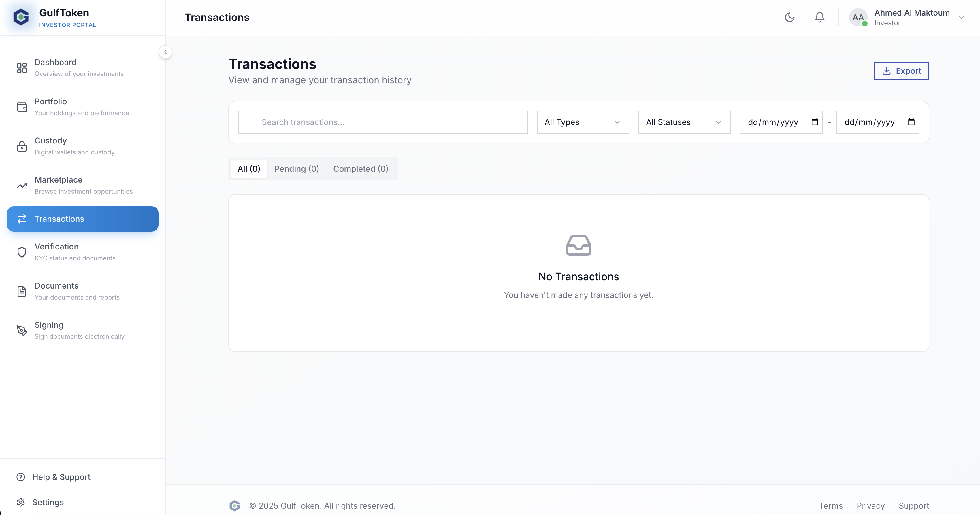Click the Portfolio wallet icon
Screen dimensions: 980x515
22,107
